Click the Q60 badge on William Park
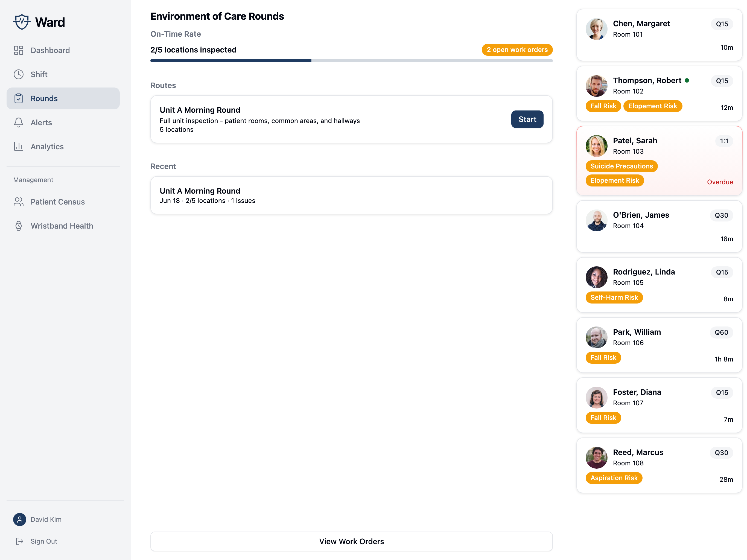 click(721, 332)
